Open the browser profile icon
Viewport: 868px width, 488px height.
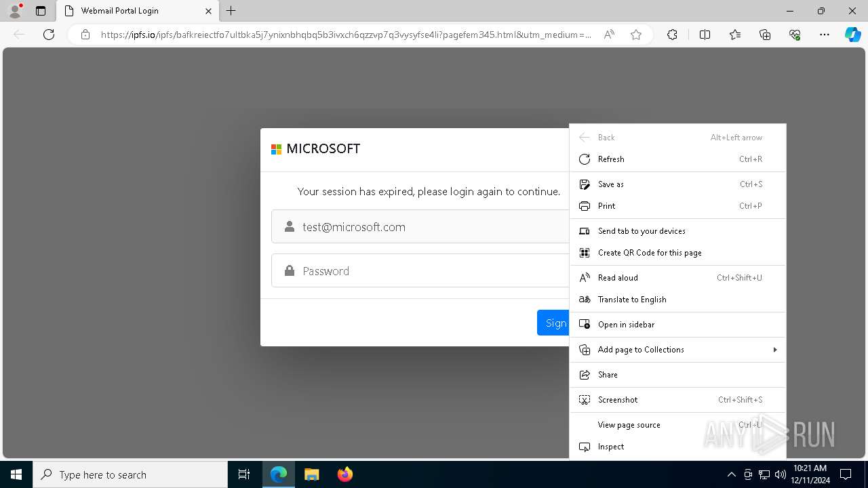click(x=15, y=11)
